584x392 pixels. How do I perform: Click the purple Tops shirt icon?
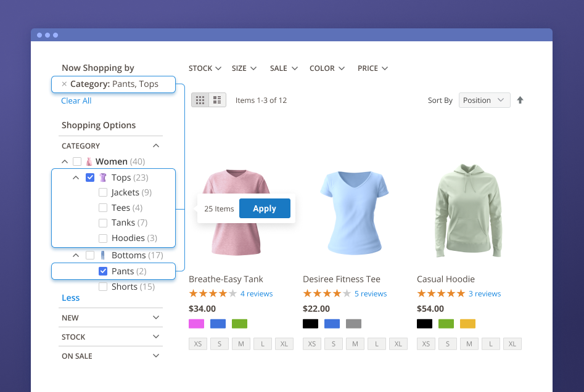[x=102, y=178]
